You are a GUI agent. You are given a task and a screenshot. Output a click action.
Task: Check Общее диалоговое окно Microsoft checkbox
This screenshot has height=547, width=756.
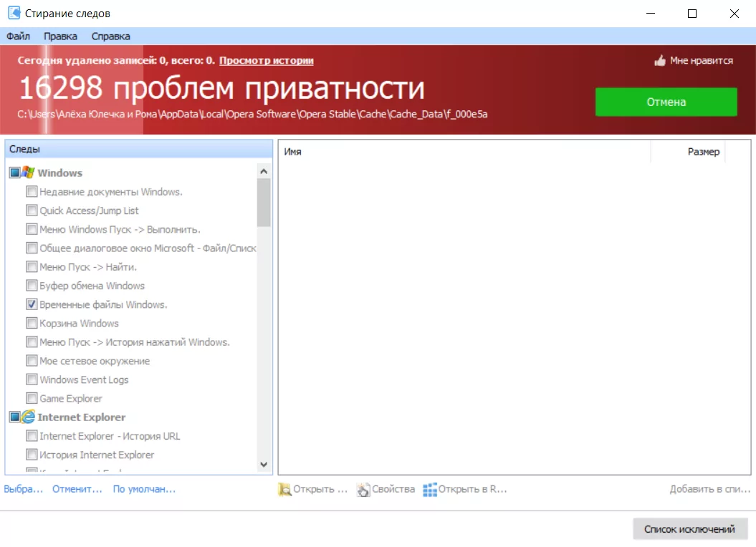coord(32,248)
